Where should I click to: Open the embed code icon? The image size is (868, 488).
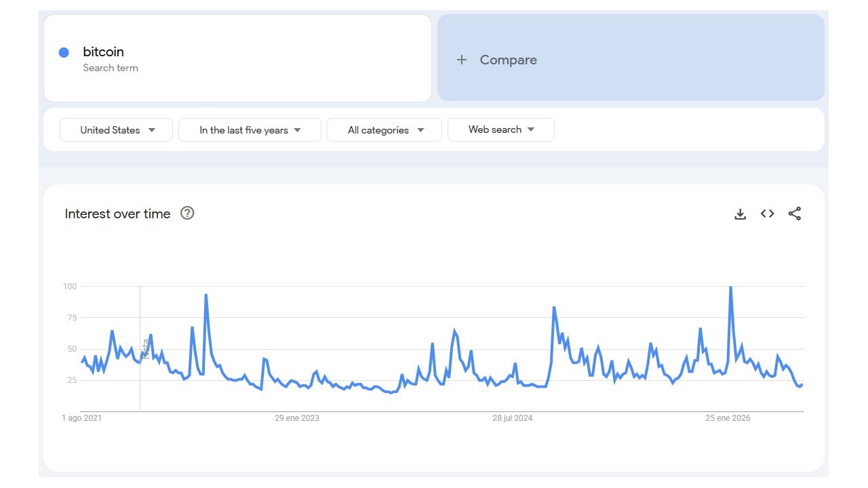[x=767, y=213]
